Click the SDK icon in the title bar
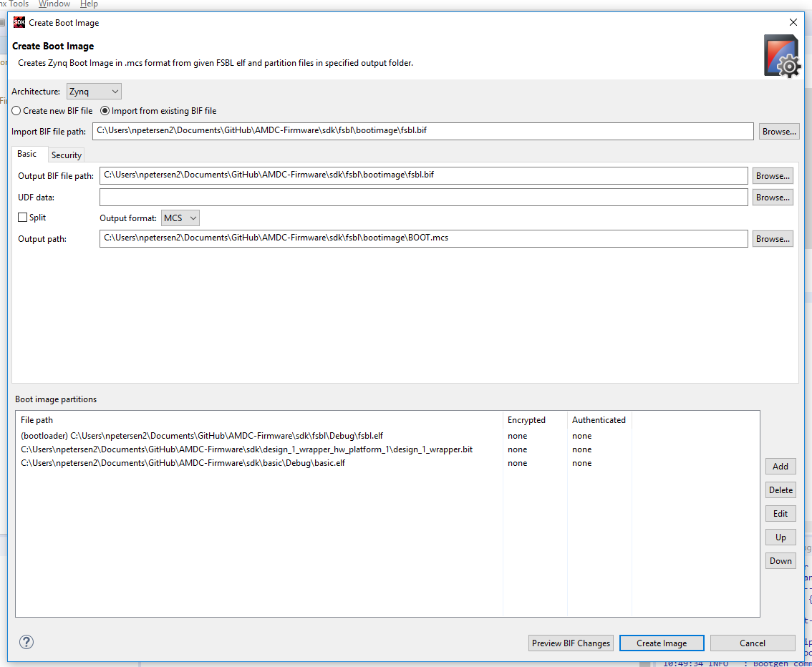The width and height of the screenshot is (812, 667). [x=19, y=22]
